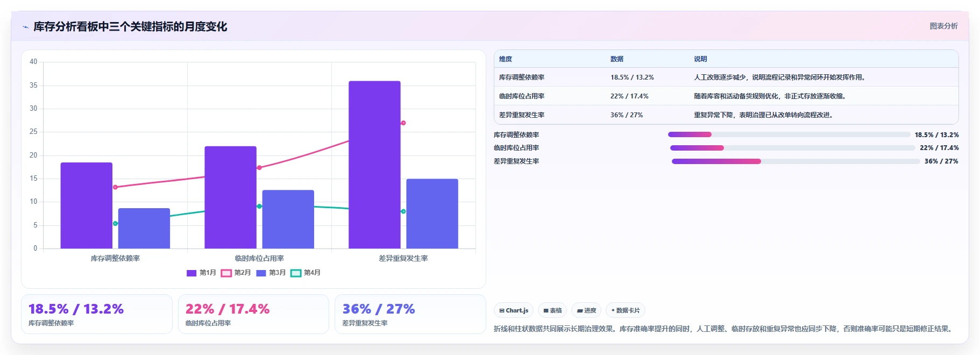Select the progress label 库存调整依赖率 under the table
The height and width of the screenshot is (355, 980).
click(516, 135)
